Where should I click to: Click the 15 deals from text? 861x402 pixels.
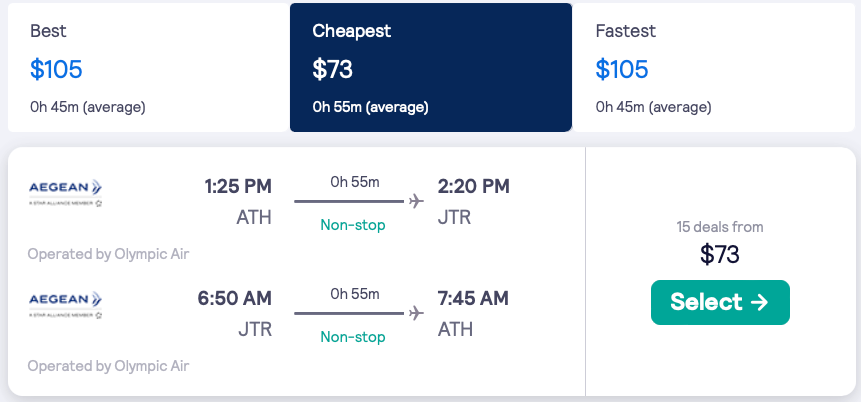tap(720, 227)
